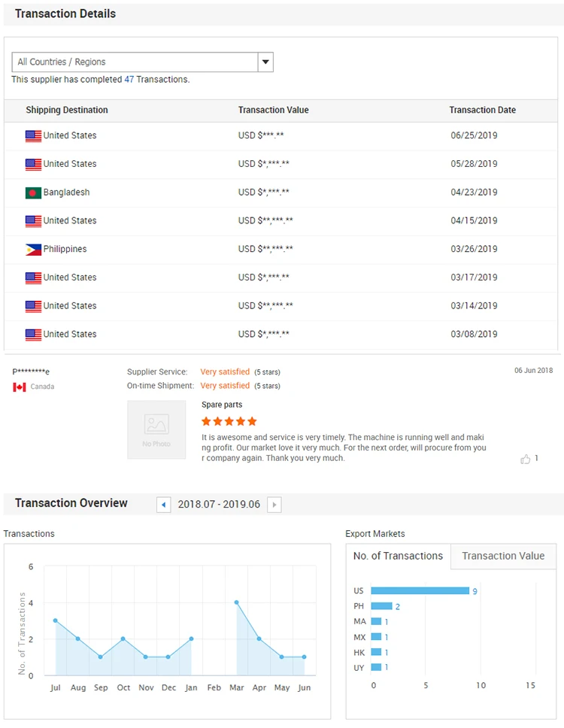Click the Shipping Destination column header
This screenshot has height=728, width=564.
[67, 111]
